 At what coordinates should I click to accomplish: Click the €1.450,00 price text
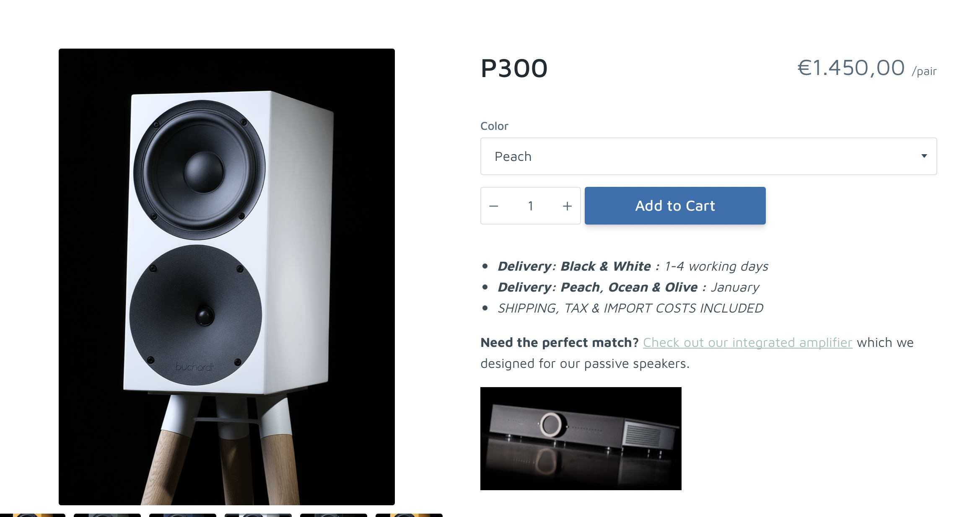[851, 68]
